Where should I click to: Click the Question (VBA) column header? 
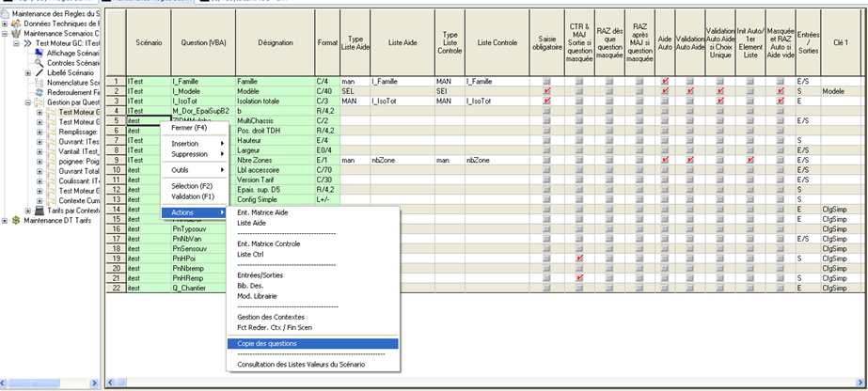[201, 42]
